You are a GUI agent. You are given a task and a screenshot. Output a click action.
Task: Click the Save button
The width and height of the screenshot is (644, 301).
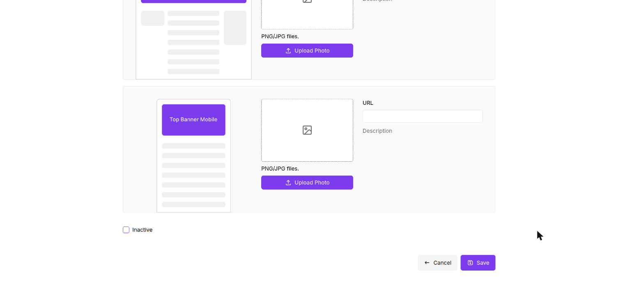pos(478,263)
